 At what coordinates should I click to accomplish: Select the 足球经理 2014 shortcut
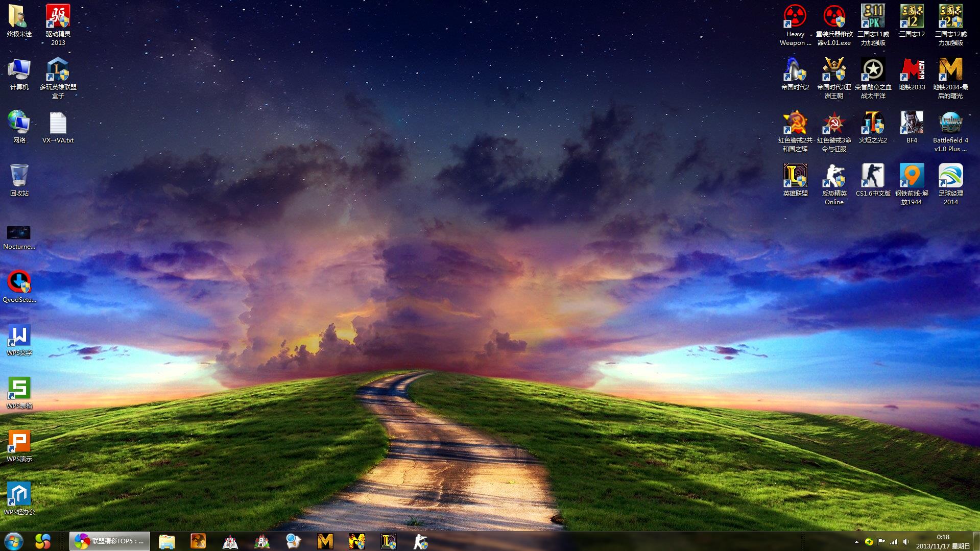(x=950, y=184)
